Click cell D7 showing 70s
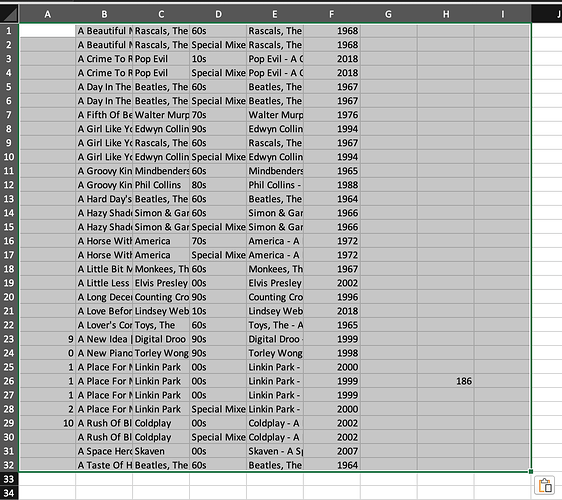 pyautogui.click(x=218, y=115)
